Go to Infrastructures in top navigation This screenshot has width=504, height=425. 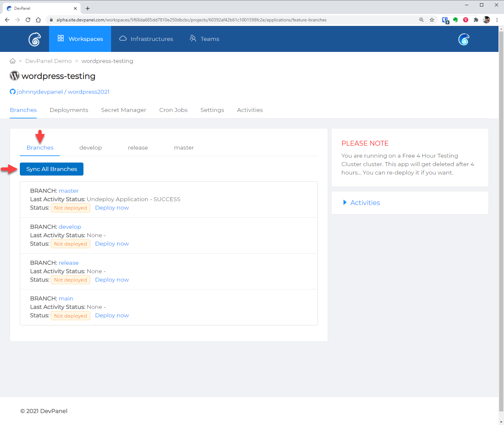146,39
